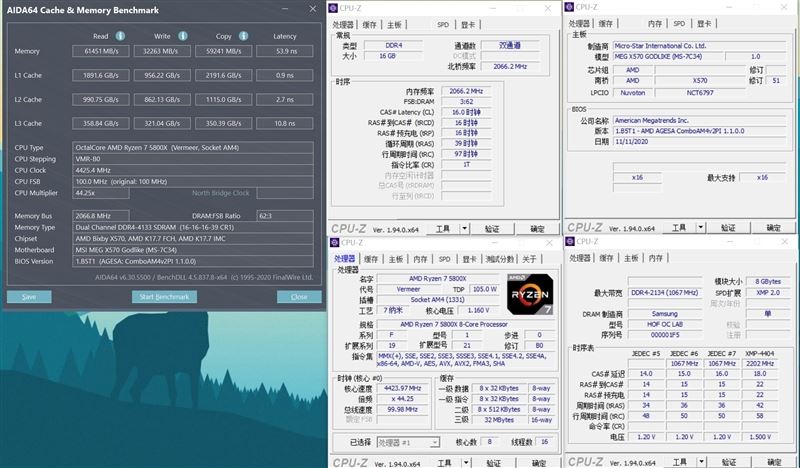
Task: Click the info icon next to Copy
Action: [243, 36]
